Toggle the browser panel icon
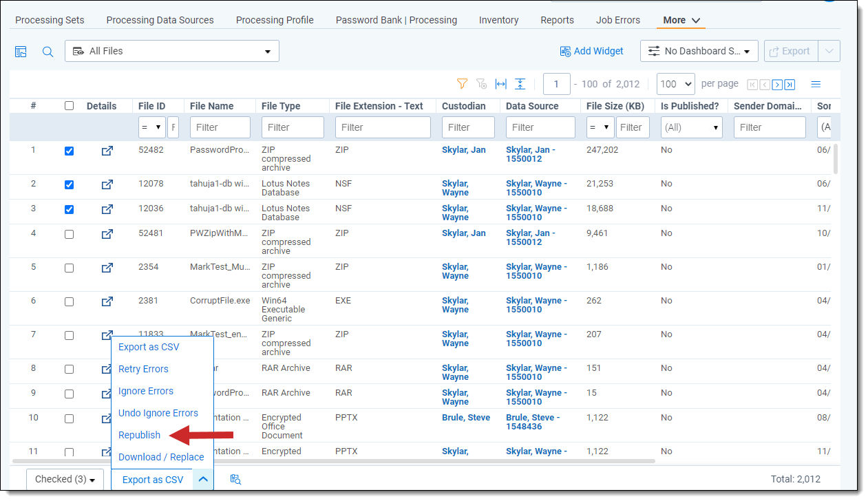Image resolution: width=868 pixels, height=501 pixels. click(x=21, y=52)
